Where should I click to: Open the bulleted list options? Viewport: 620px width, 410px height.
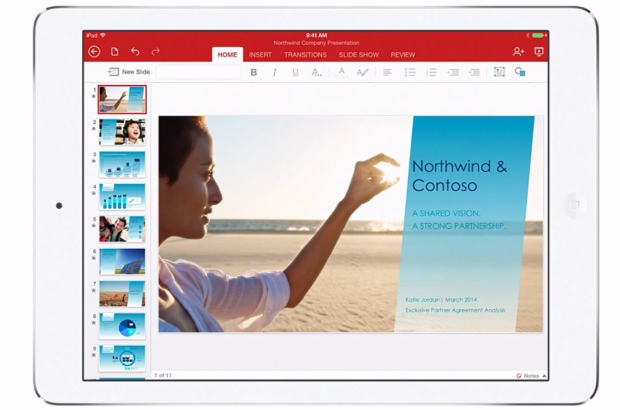point(410,72)
